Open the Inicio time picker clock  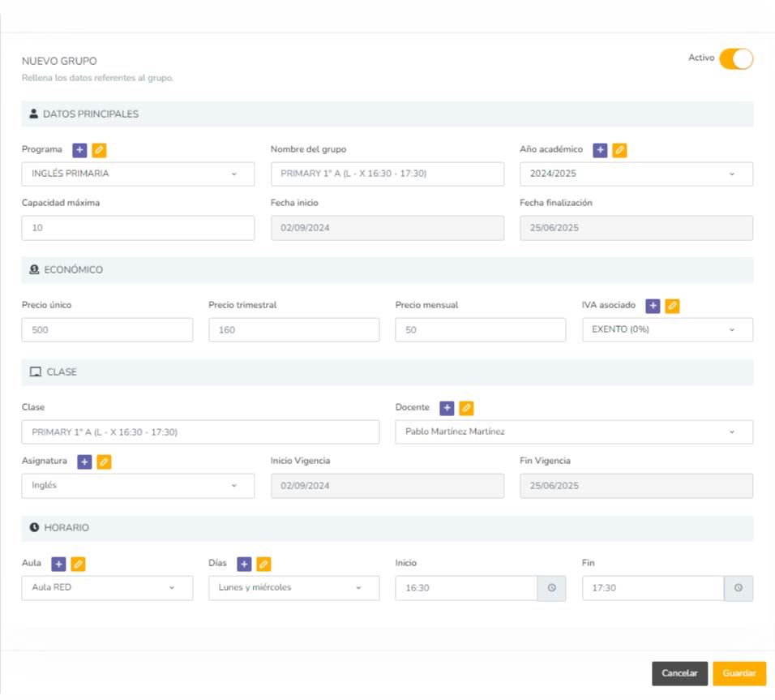551,588
